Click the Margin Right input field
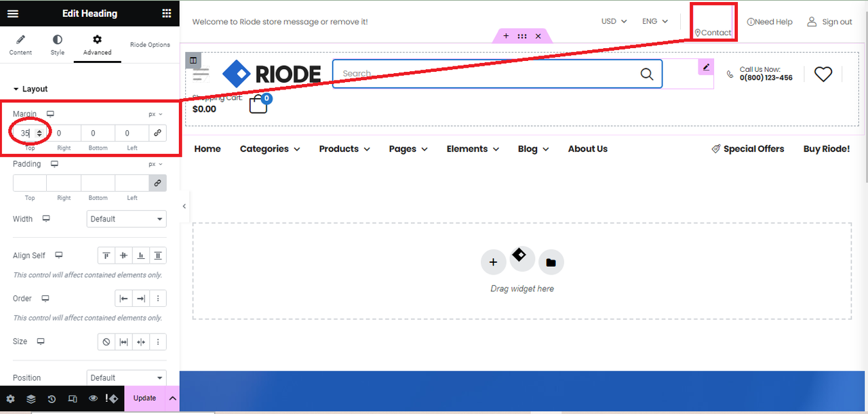The image size is (868, 414). tap(64, 133)
